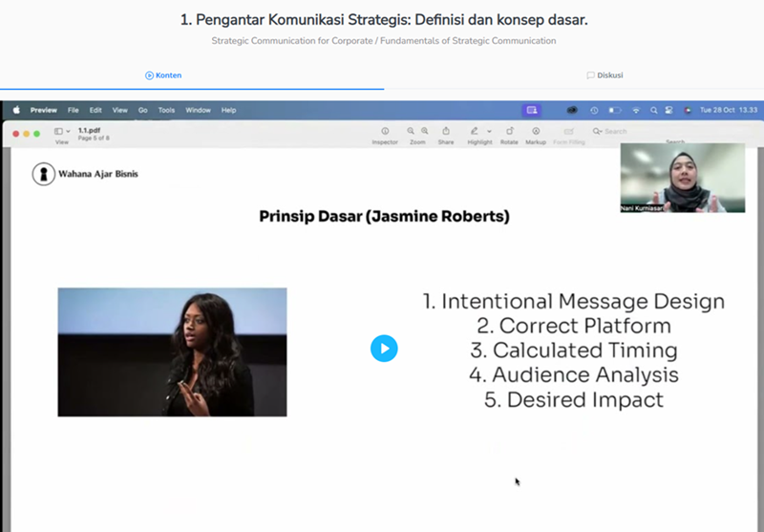This screenshot has width=764, height=532.
Task: Open the Help menu
Action: (228, 110)
